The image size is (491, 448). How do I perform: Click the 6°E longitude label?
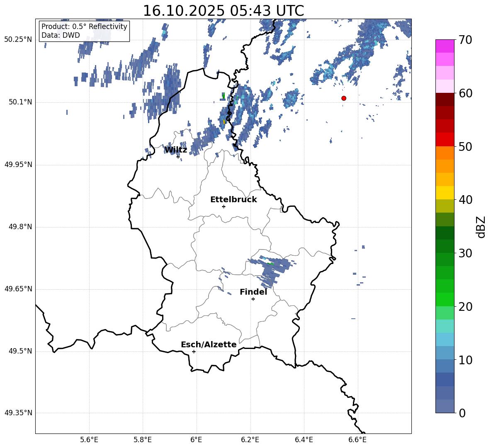[196, 440]
